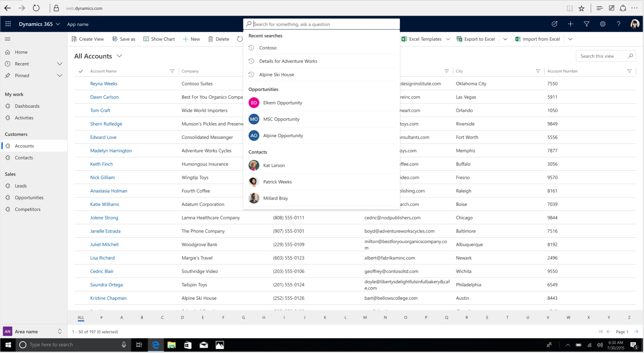The image size is (644, 353).
Task: Open the Import from Excel dropdown arrow
Action: tap(570, 39)
